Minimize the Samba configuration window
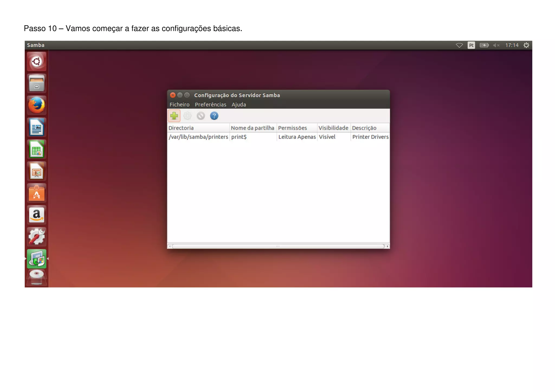555x392 pixels. click(x=180, y=95)
